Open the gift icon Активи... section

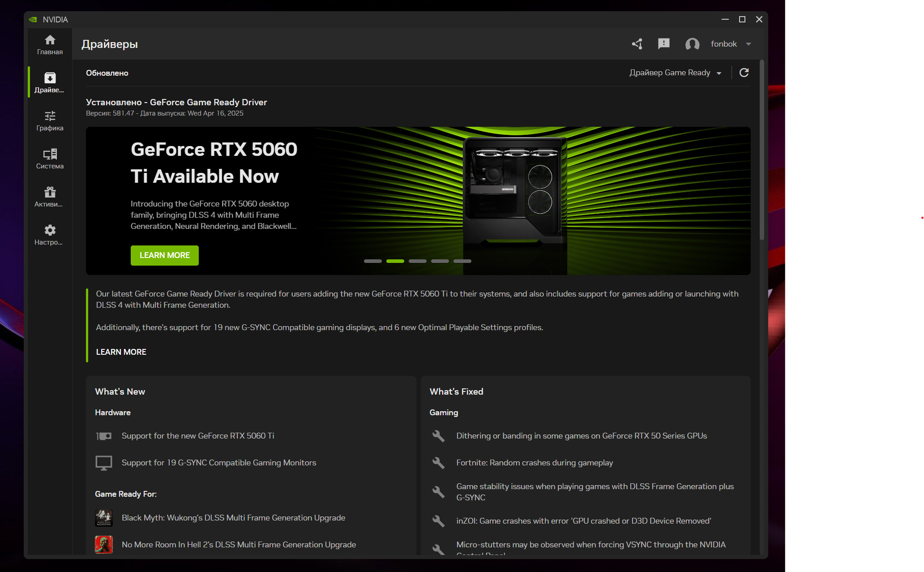[50, 197]
